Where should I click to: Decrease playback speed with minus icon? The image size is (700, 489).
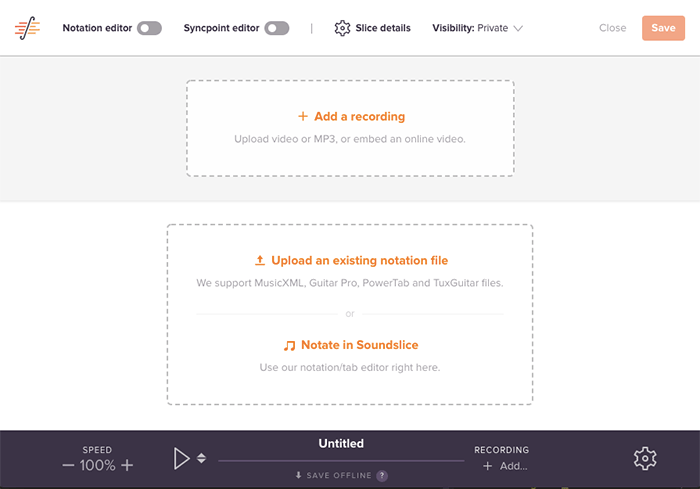(68, 465)
